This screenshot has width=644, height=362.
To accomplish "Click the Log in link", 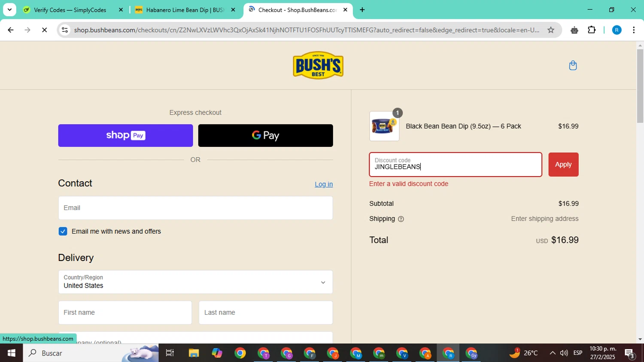I will click(324, 184).
